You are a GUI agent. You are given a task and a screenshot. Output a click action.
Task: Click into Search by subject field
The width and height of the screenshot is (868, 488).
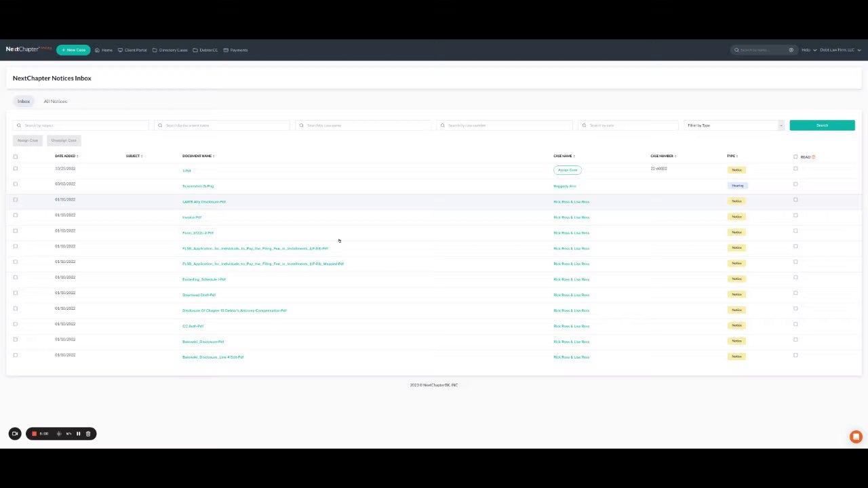click(x=81, y=125)
